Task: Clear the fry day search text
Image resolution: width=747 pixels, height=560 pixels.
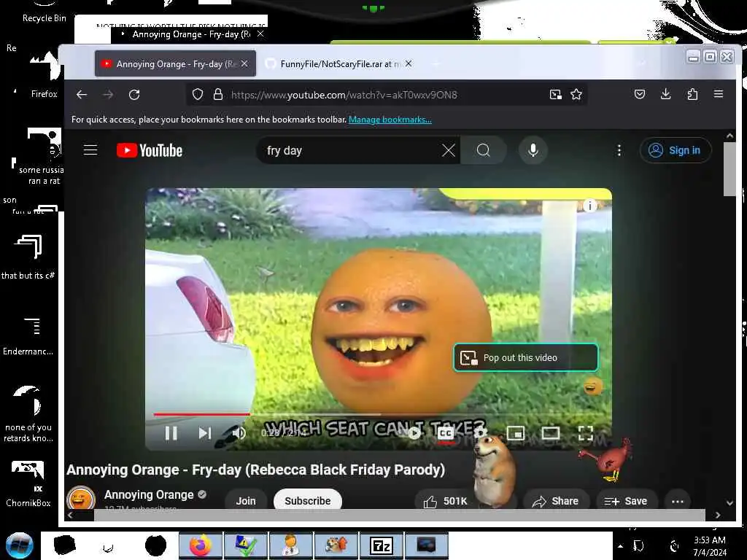Action: [449, 150]
